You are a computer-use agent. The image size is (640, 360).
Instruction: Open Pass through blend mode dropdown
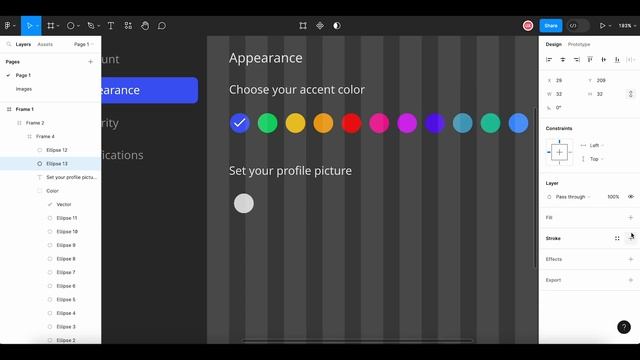(x=573, y=197)
